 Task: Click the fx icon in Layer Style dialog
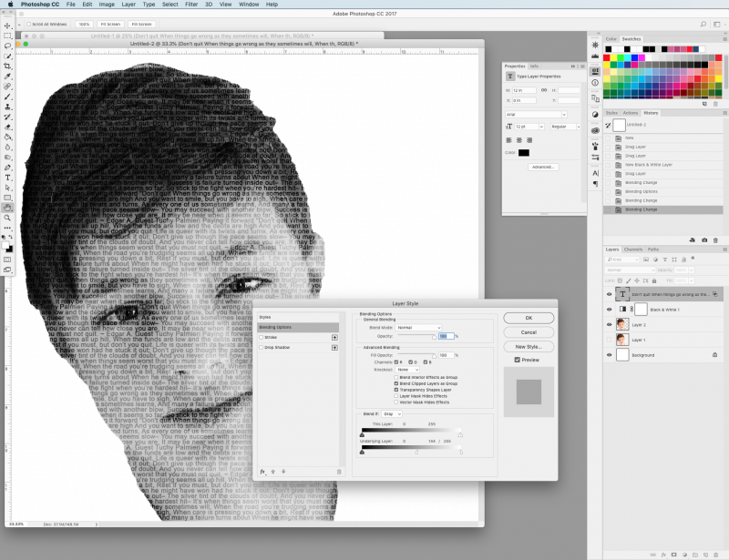point(262,472)
